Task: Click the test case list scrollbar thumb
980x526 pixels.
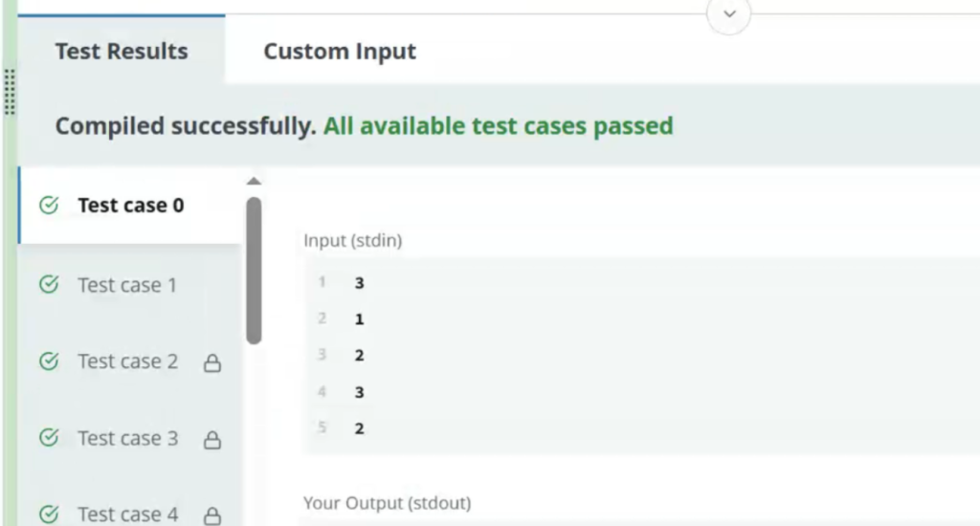Action: coord(254,271)
